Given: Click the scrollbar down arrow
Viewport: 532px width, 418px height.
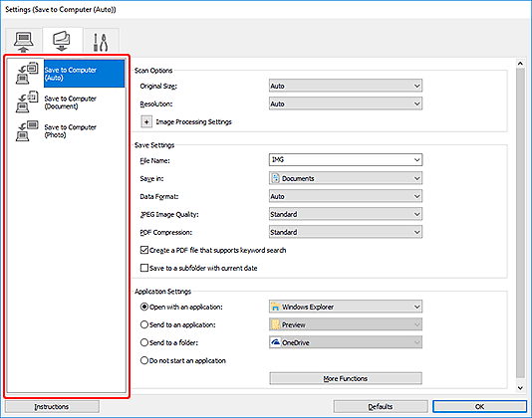Looking at the screenshot, I should 520,388.
